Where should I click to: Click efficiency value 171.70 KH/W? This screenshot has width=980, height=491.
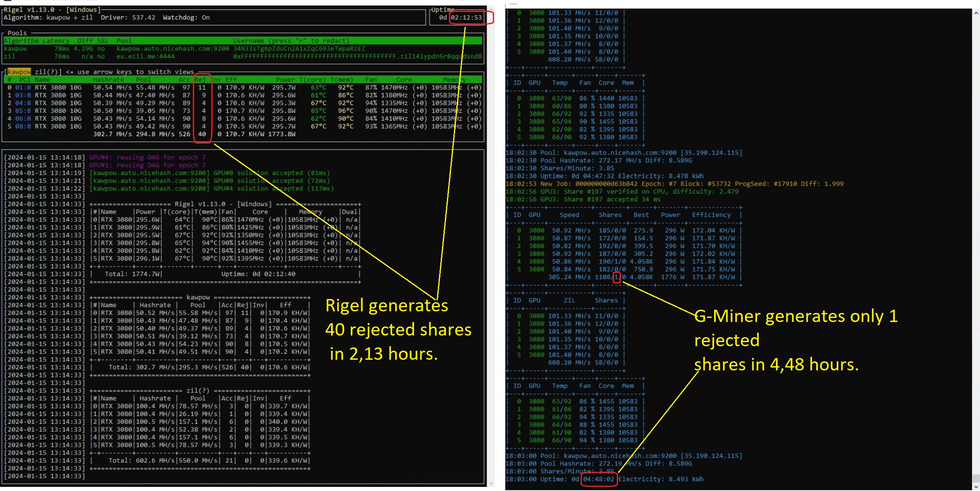tap(713, 247)
